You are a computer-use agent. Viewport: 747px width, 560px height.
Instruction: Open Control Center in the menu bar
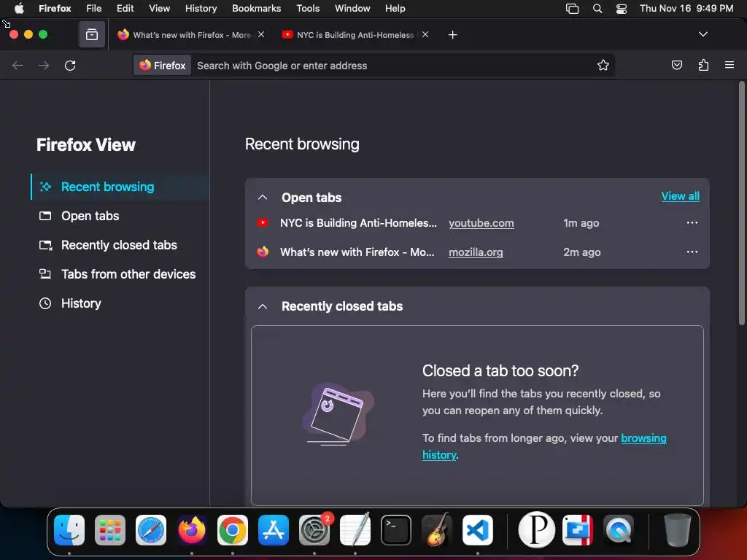pos(622,8)
